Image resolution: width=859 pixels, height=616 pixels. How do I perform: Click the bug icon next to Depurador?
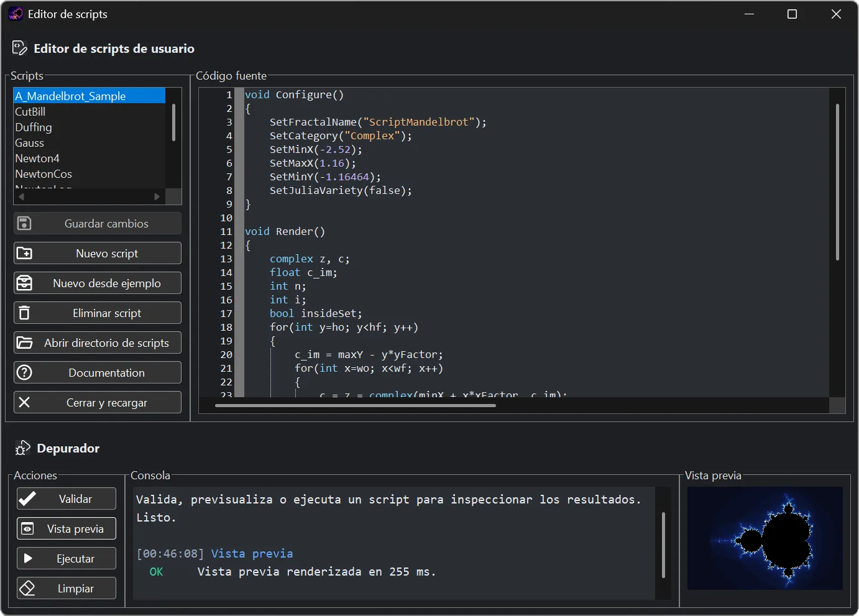pos(23,448)
